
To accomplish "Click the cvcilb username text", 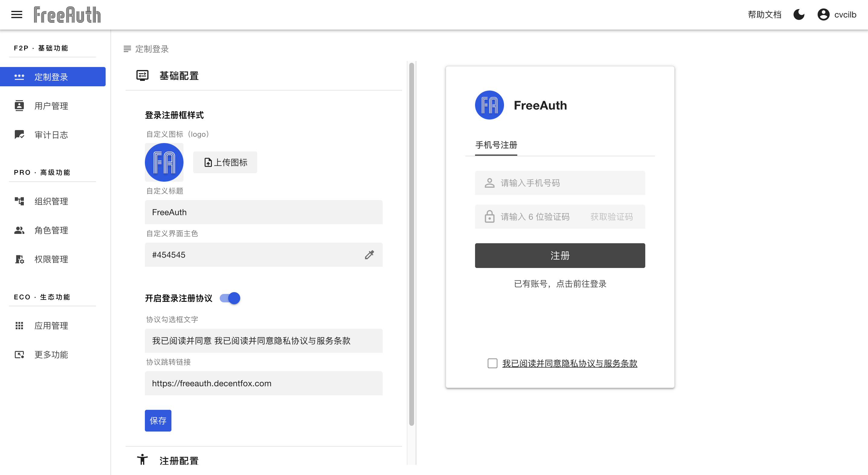I will pyautogui.click(x=845, y=14).
